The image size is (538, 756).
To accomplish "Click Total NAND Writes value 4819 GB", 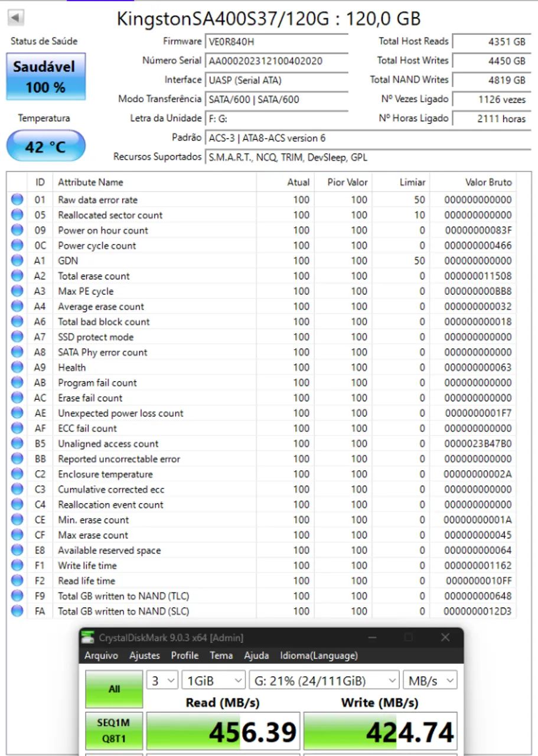I will coord(492,80).
